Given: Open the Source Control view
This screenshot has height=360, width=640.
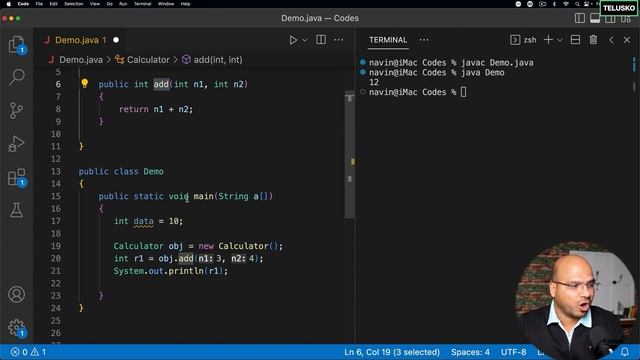Looking at the screenshot, I should (16, 110).
